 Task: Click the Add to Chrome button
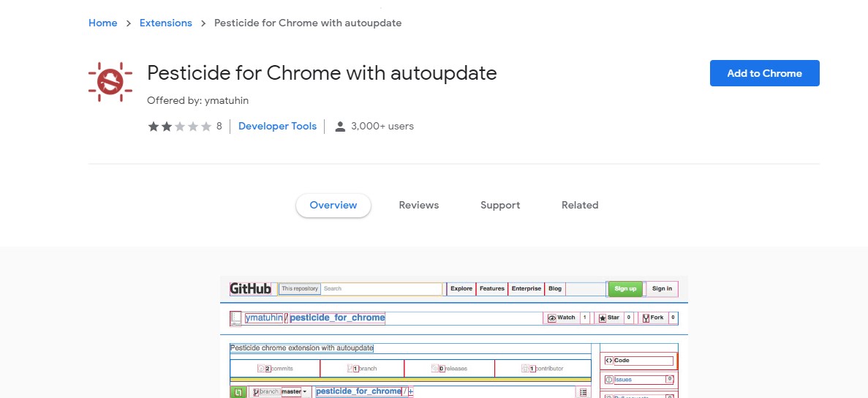pos(764,73)
